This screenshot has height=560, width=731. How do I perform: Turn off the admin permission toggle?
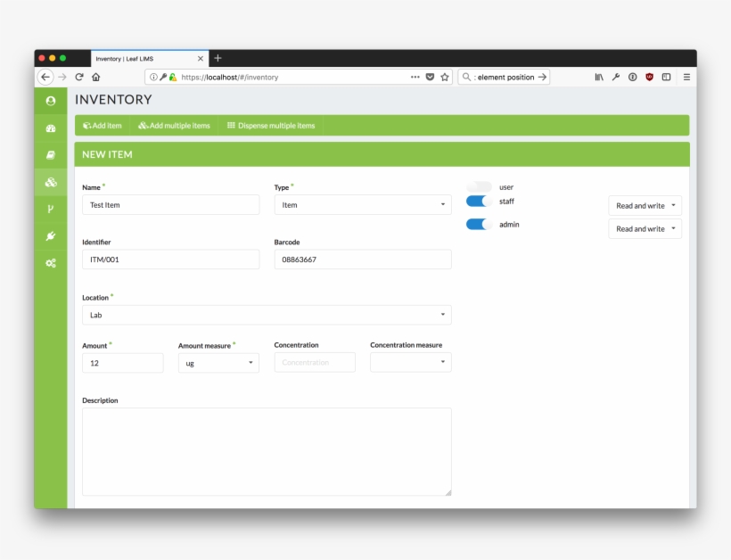pos(479,225)
